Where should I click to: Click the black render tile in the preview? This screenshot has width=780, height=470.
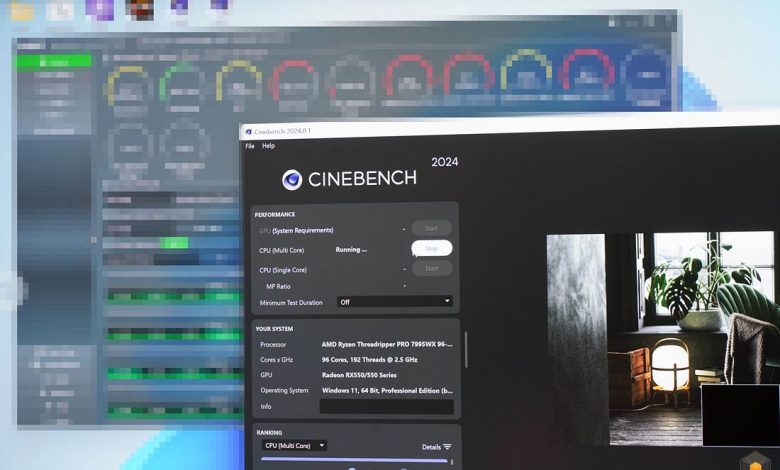(x=740, y=415)
